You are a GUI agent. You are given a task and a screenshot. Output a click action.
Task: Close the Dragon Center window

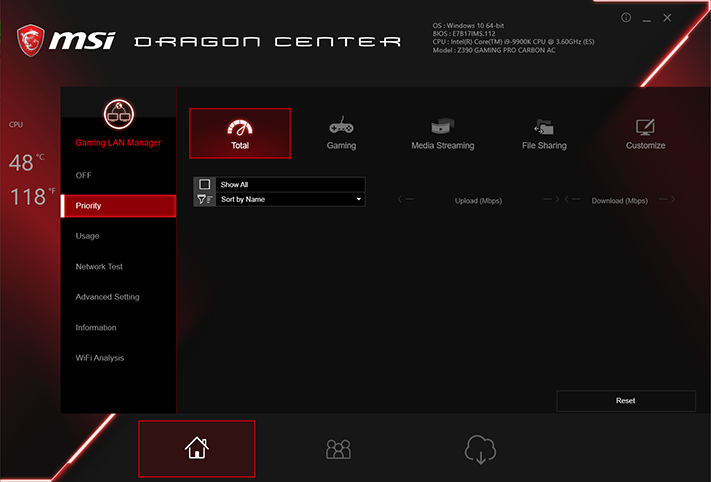[x=667, y=18]
